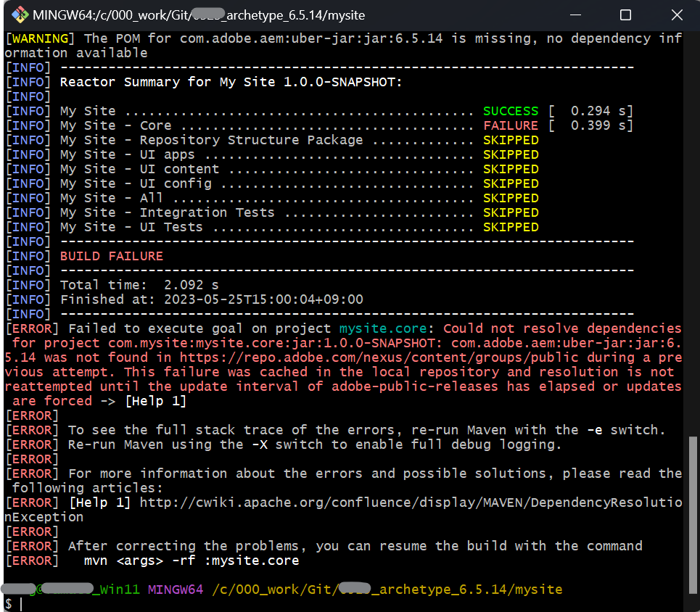The image size is (700, 612).
Task: Click the yellow WARNING tag
Action: click(40, 38)
